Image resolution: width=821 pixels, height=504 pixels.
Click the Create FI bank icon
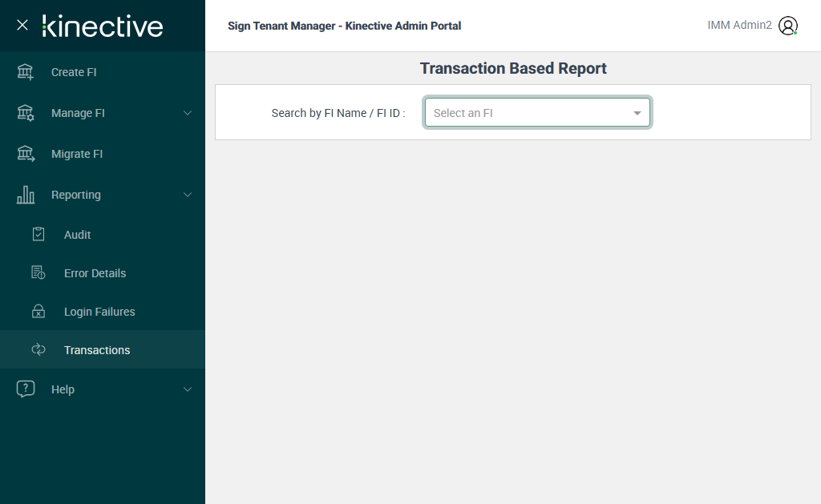click(25, 71)
